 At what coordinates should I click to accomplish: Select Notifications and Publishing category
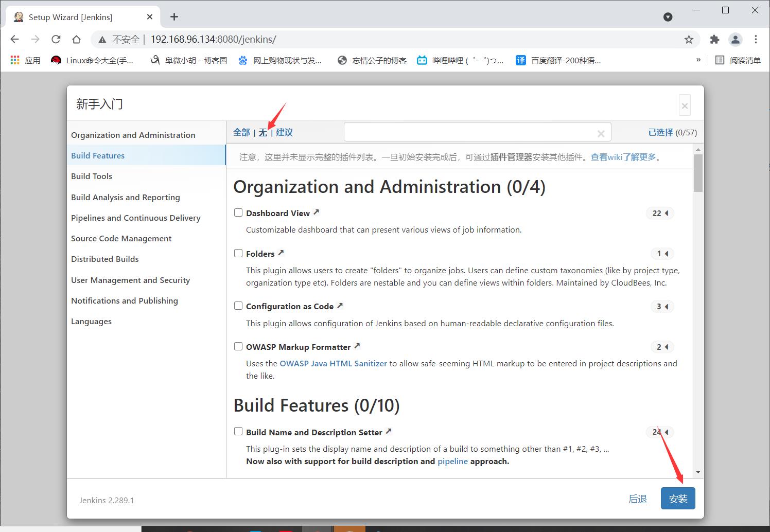(146, 300)
